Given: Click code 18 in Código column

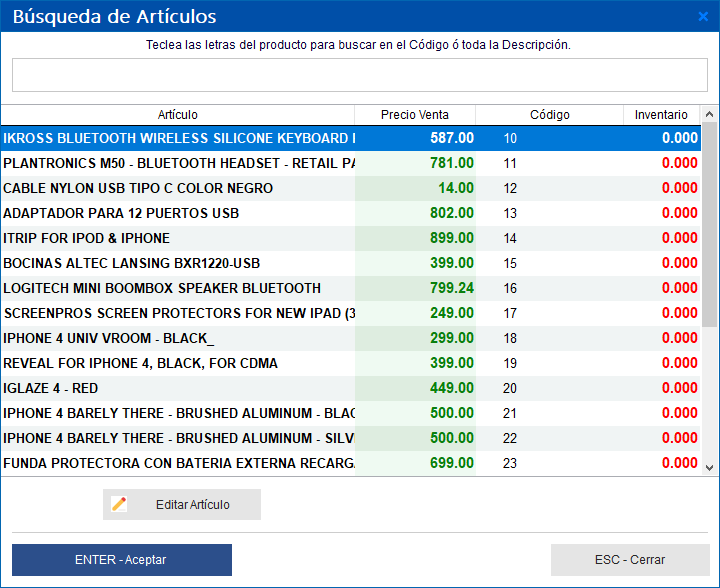Looking at the screenshot, I should 510,339.
